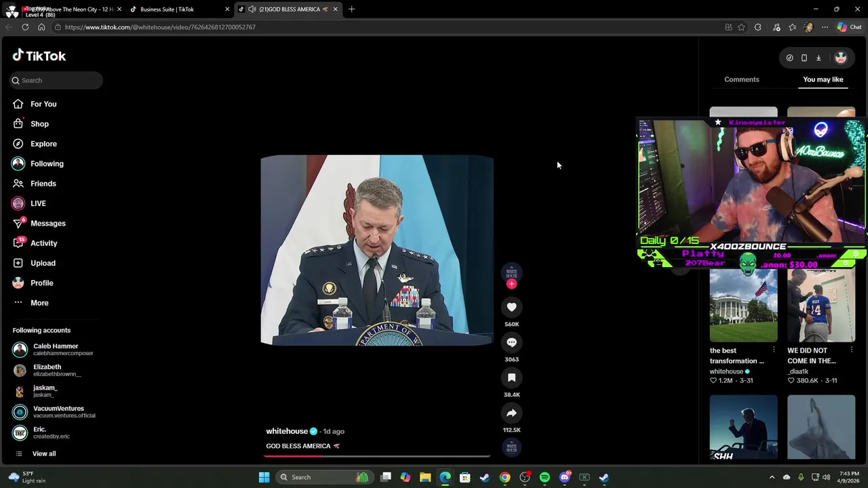Open the TikTok profile avatar menu

841,58
